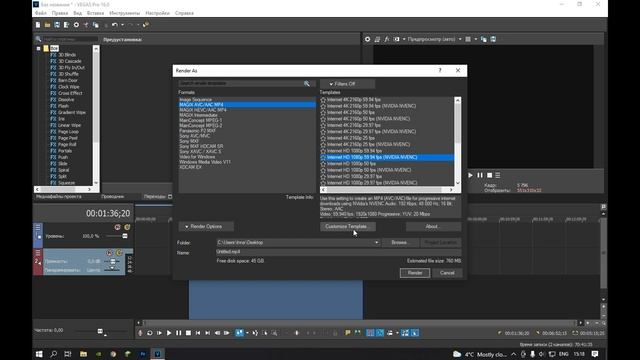Pause the video preview window

[x=480, y=175]
